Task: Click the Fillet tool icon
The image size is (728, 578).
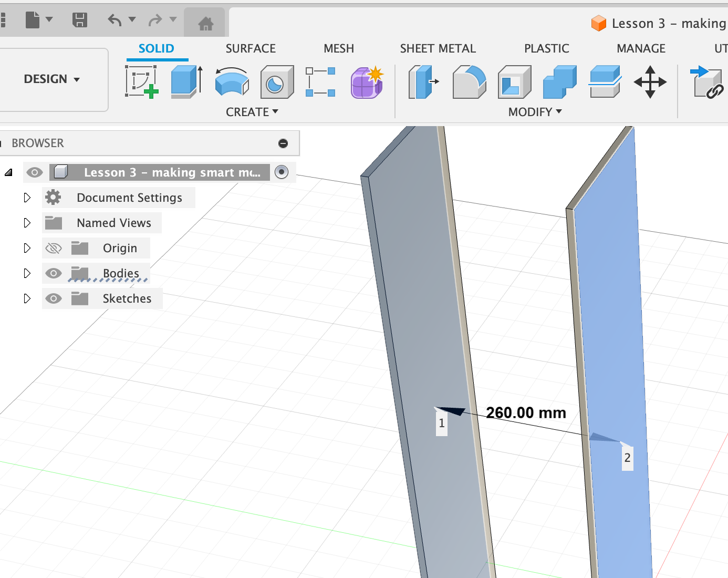Action: tap(469, 82)
